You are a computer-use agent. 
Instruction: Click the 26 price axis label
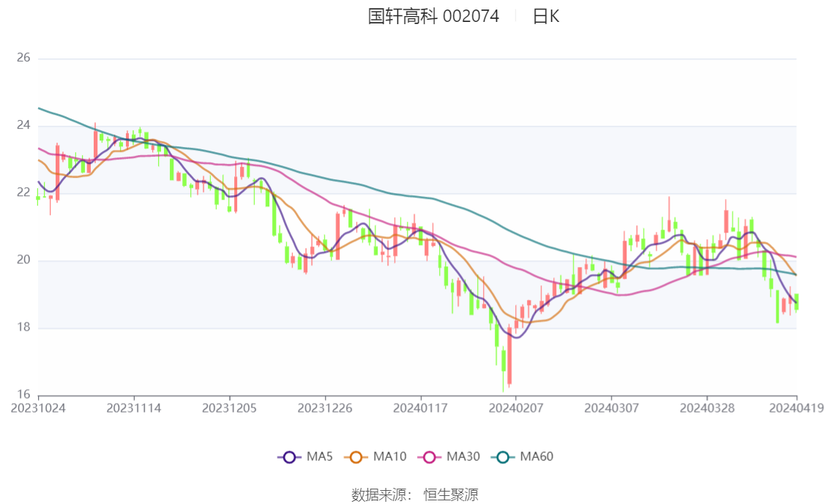[x=23, y=59]
